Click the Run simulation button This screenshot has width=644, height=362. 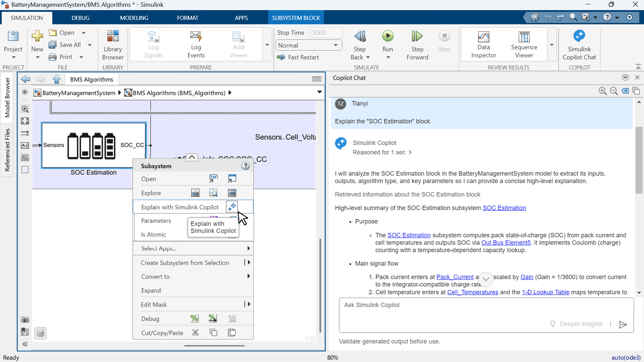[x=388, y=36]
